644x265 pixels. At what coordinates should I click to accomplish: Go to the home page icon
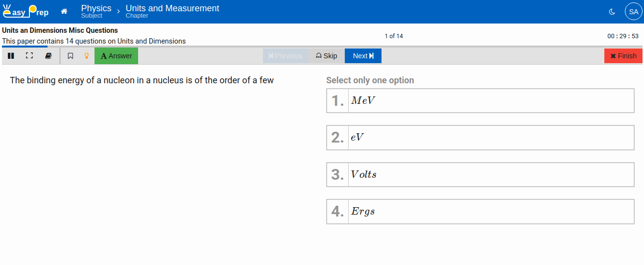(x=64, y=11)
